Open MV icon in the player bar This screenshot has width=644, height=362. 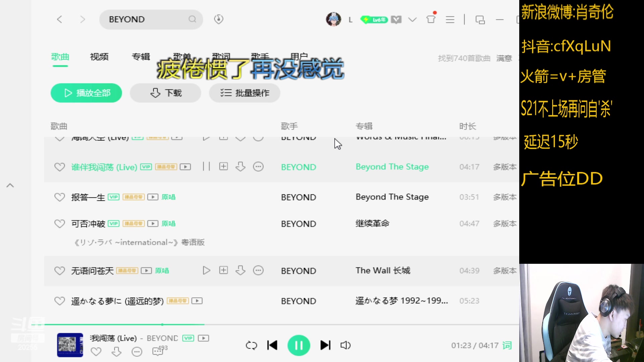[x=203, y=338]
